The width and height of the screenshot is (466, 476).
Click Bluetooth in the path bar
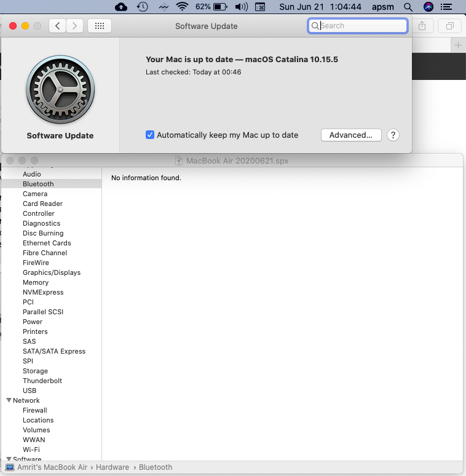click(x=156, y=467)
